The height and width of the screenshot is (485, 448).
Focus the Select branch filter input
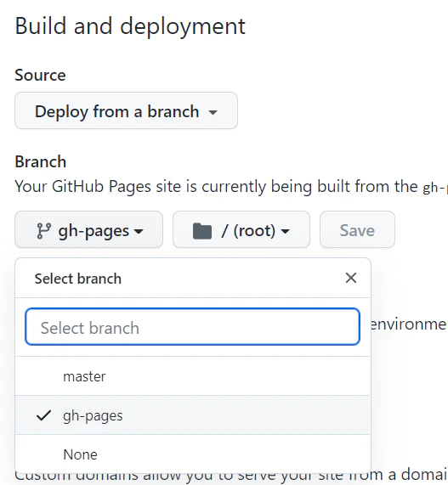point(193,327)
